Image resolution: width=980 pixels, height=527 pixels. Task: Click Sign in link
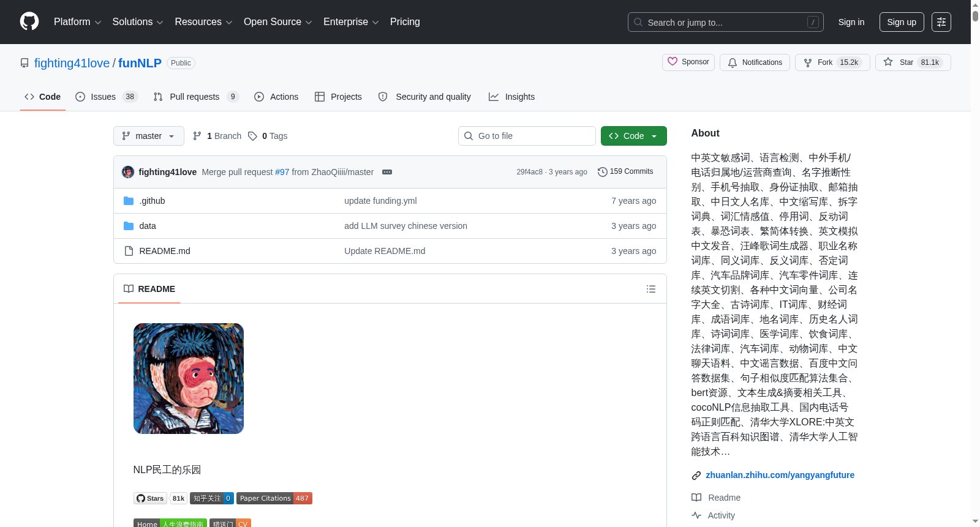851,22
